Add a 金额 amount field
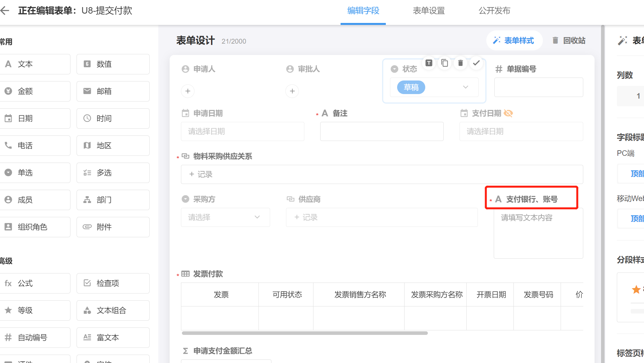Screen dimensions: 644x363 click(x=36, y=91)
